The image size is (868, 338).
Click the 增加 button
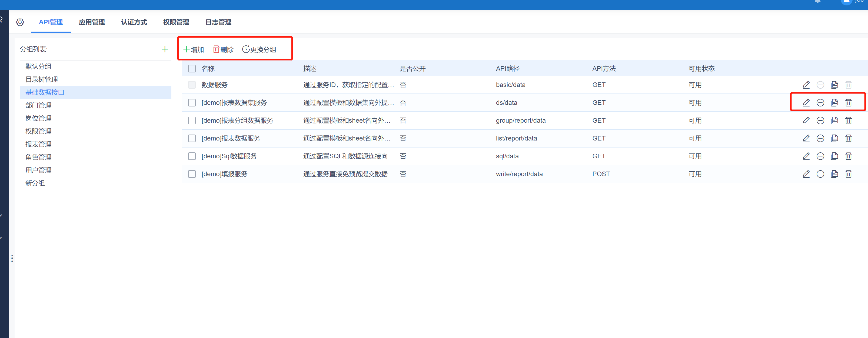coord(194,49)
